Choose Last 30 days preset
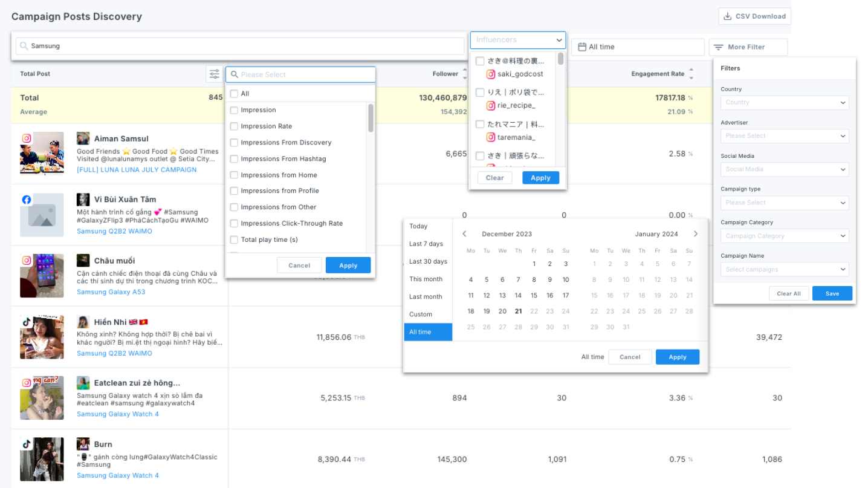 click(x=428, y=261)
